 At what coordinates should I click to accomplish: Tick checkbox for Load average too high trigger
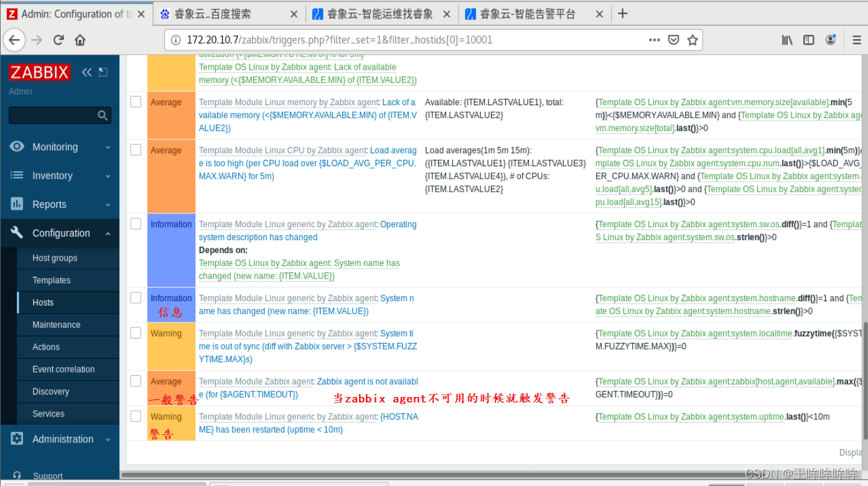pos(136,149)
